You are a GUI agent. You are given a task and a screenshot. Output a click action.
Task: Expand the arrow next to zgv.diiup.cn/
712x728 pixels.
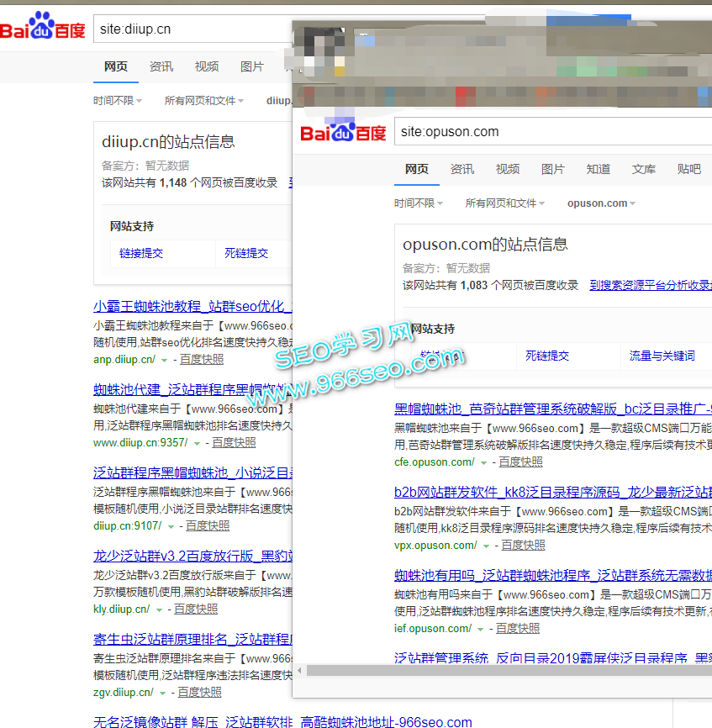tap(162, 694)
